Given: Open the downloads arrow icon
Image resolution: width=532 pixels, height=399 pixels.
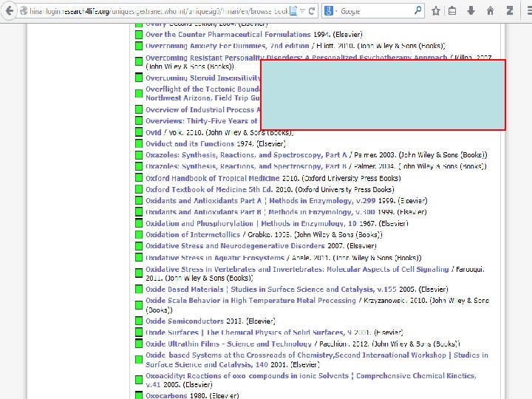Looking at the screenshot, I should tap(471, 11).
